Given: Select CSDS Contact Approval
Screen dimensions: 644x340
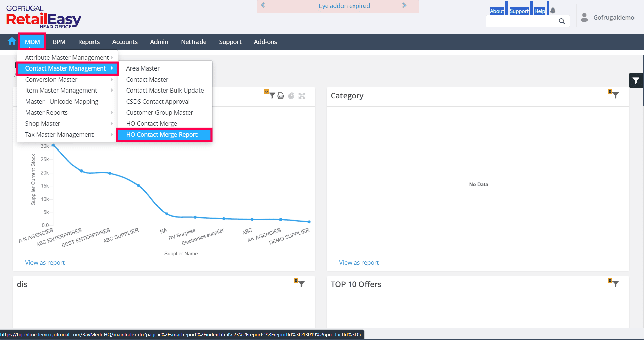Looking at the screenshot, I should 165,101.
